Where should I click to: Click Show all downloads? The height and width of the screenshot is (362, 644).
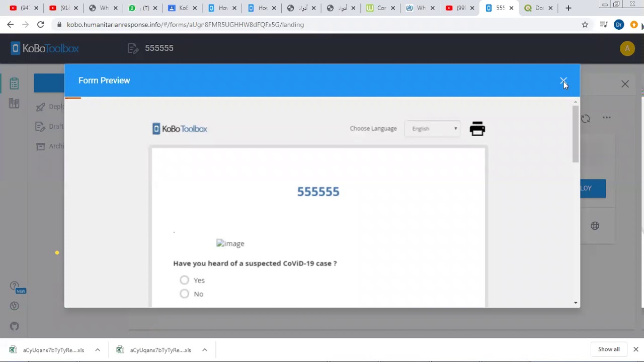[x=609, y=349]
